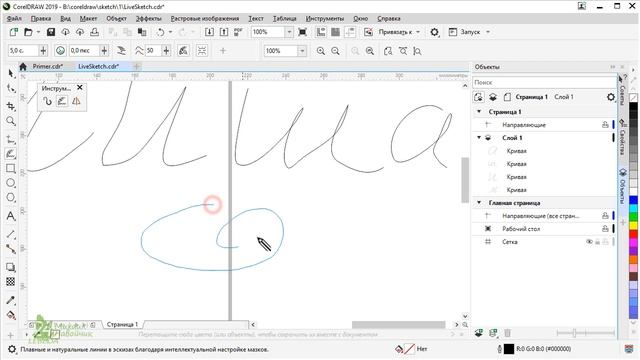640x360 pixels.
Task: Click the Undo arrow icon
Action: pyautogui.click(x=160, y=32)
